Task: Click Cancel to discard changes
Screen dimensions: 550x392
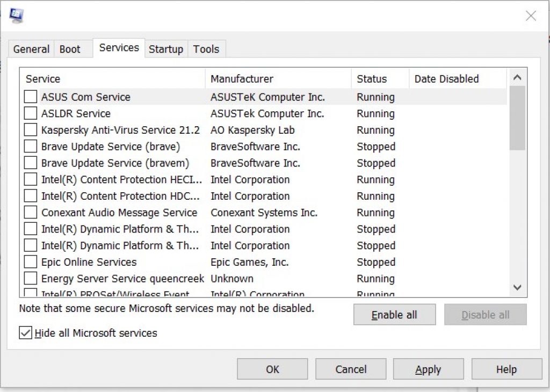Action: click(x=350, y=369)
